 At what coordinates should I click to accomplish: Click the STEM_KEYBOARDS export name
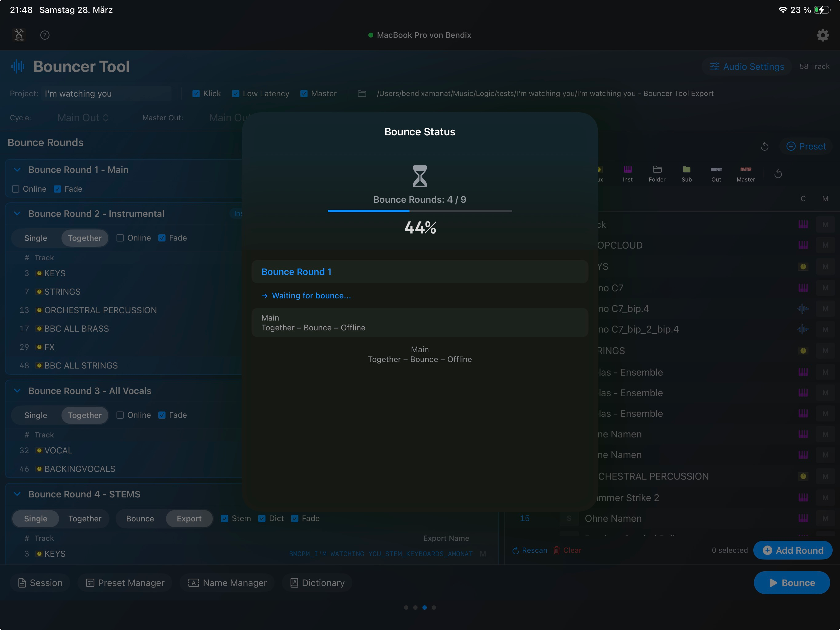381,554
